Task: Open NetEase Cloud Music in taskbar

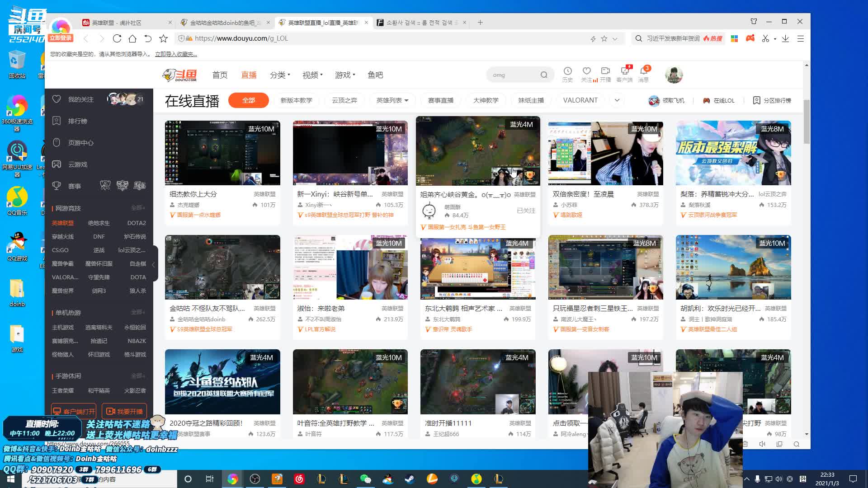Action: pyautogui.click(x=299, y=479)
